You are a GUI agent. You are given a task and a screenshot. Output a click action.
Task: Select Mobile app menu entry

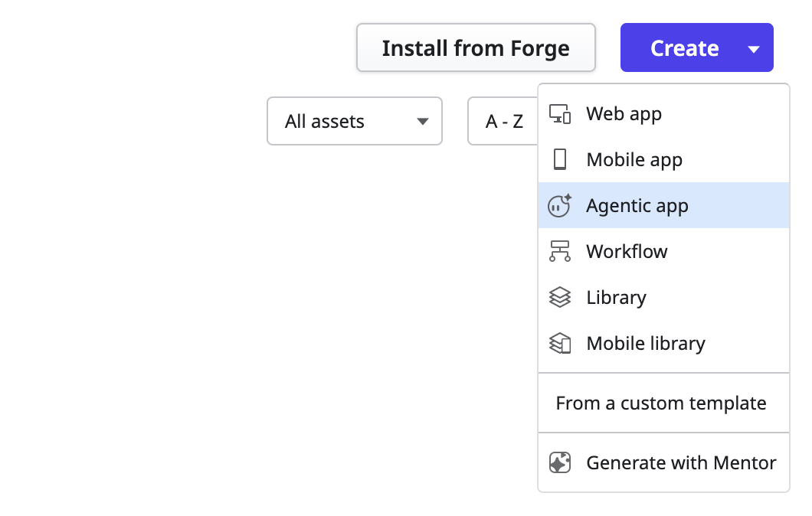[664, 159]
